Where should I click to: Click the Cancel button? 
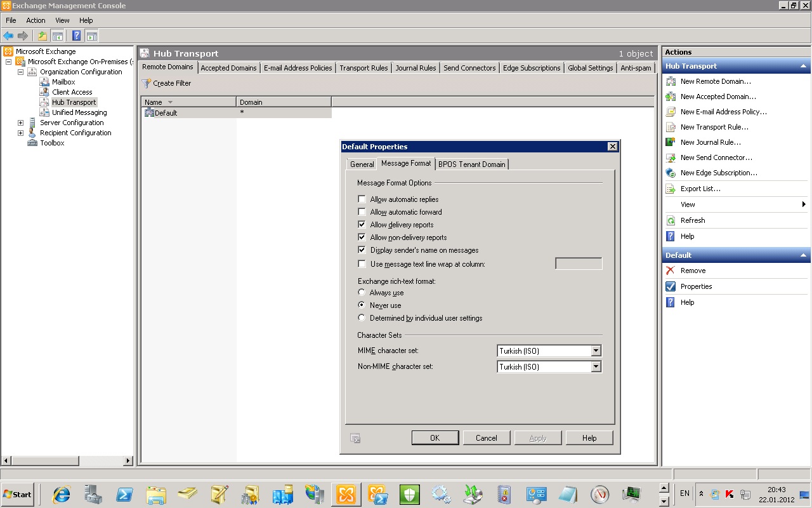487,438
